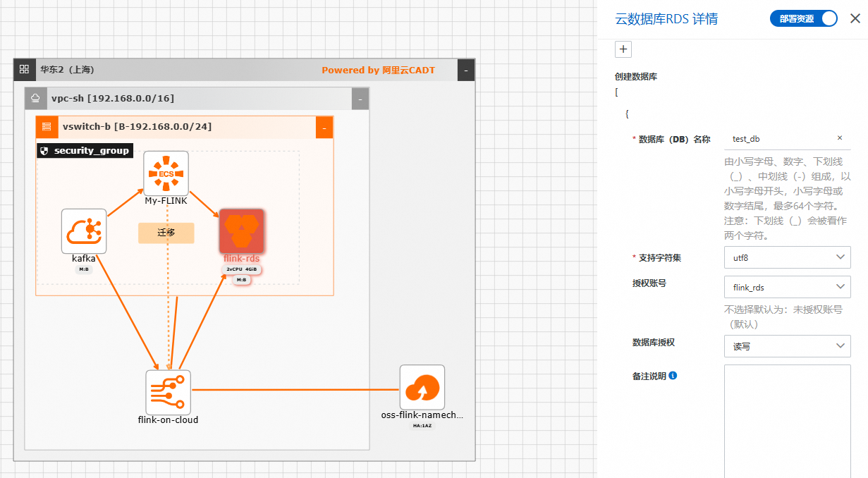Collapse the vswitch-b container
The height and width of the screenshot is (478, 868).
point(324,127)
